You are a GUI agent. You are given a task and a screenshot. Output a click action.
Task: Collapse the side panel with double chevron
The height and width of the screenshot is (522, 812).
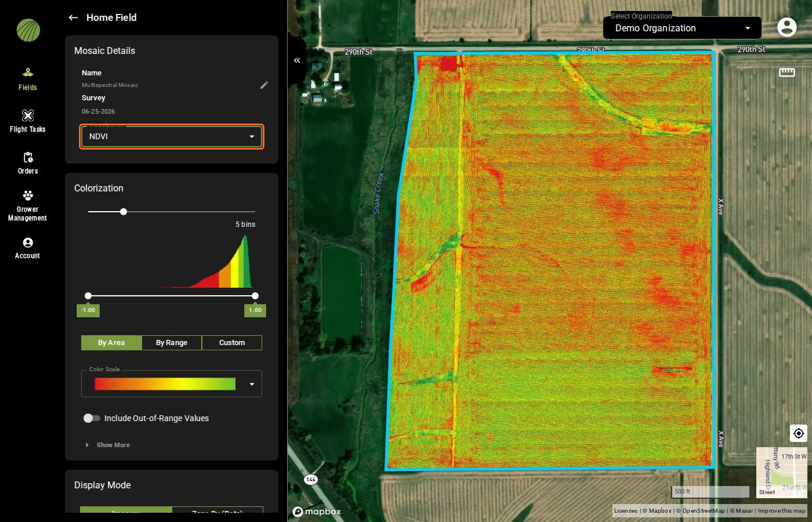[296, 60]
